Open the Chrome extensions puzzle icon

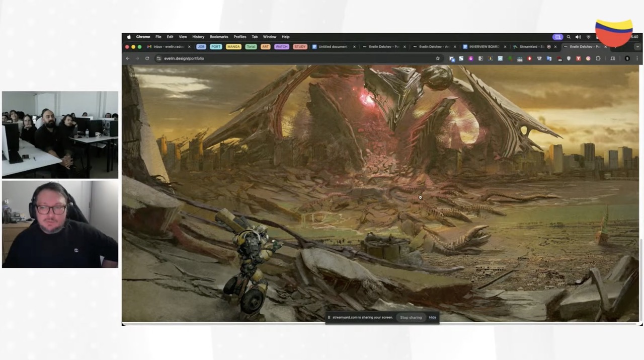click(598, 58)
